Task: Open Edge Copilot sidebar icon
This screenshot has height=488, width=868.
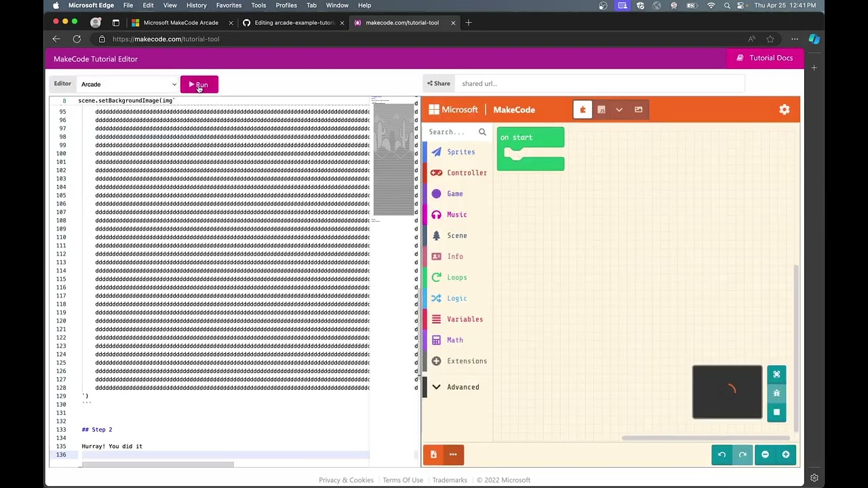Action: (814, 39)
